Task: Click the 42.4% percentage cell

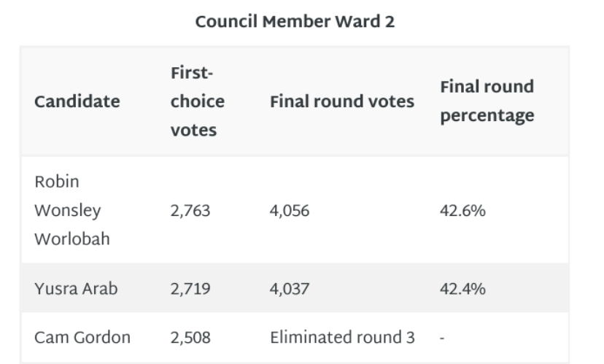Action: click(462, 289)
